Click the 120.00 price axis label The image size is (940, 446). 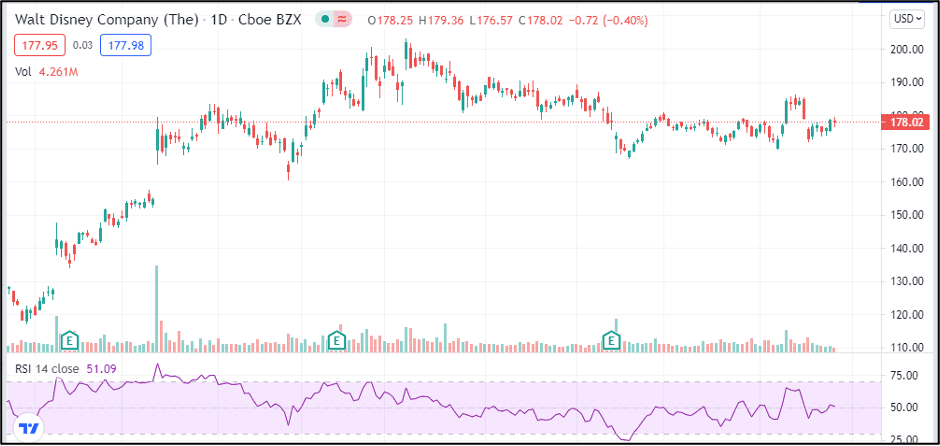[906, 314]
